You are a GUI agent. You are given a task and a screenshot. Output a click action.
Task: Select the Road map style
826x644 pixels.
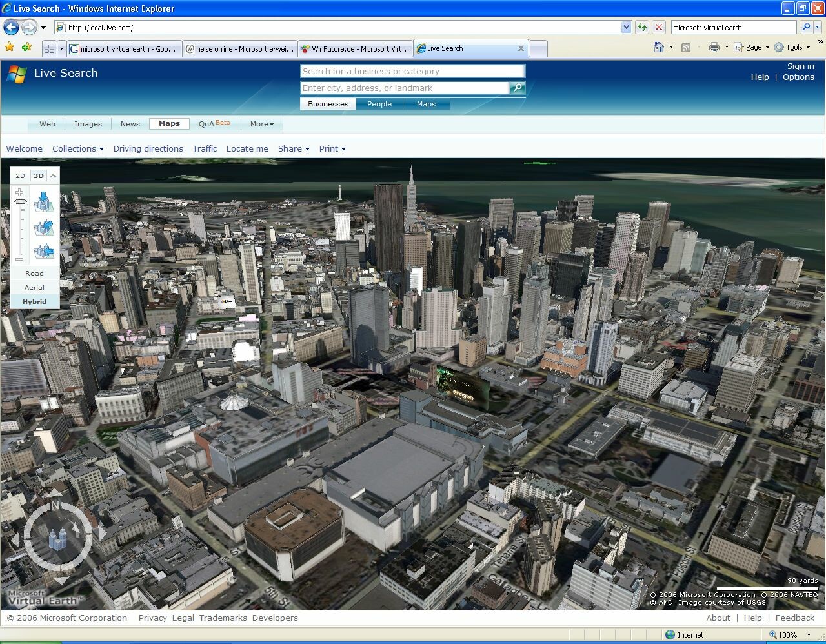pyautogui.click(x=34, y=274)
